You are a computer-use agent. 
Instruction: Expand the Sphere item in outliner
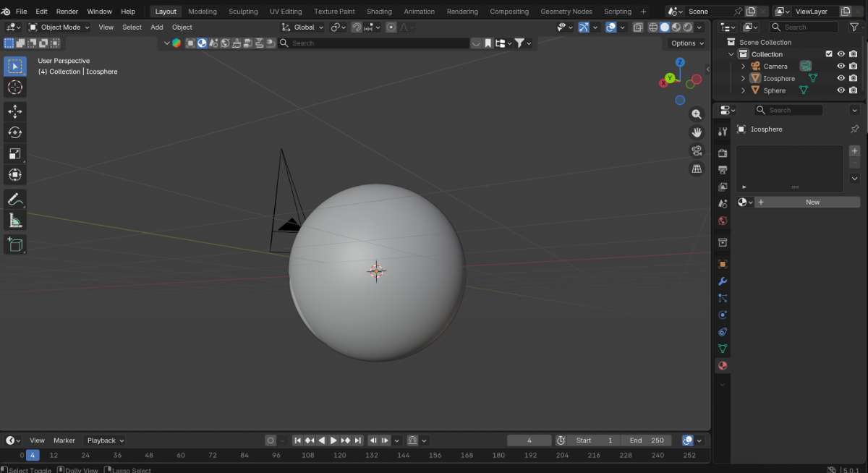[743, 90]
